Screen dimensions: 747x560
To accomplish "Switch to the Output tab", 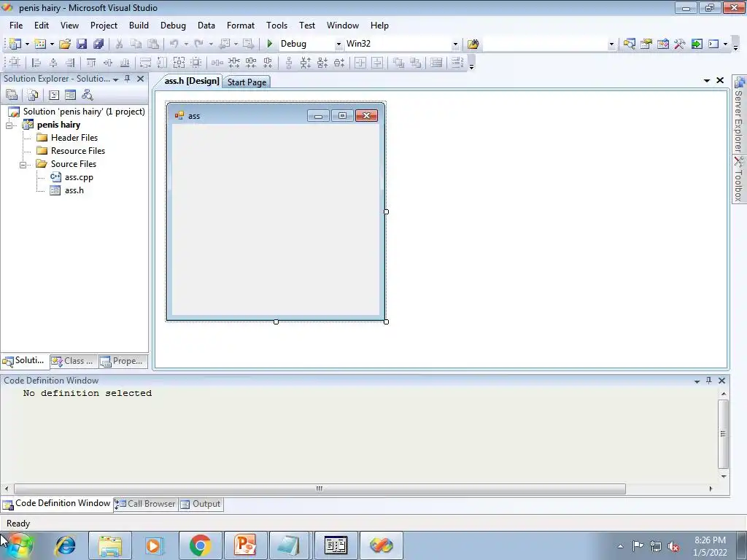I will tap(201, 504).
